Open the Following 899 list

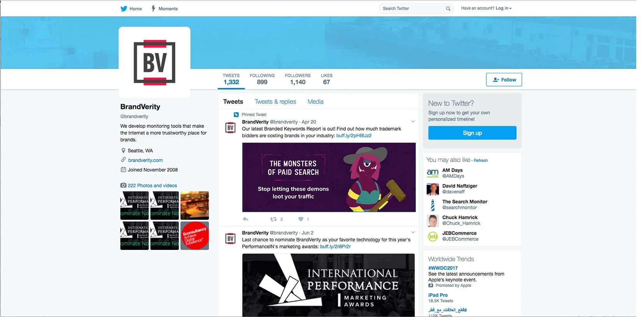point(262,79)
